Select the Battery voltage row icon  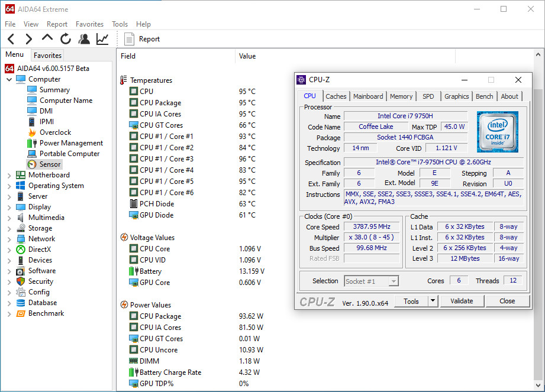pyautogui.click(x=134, y=271)
